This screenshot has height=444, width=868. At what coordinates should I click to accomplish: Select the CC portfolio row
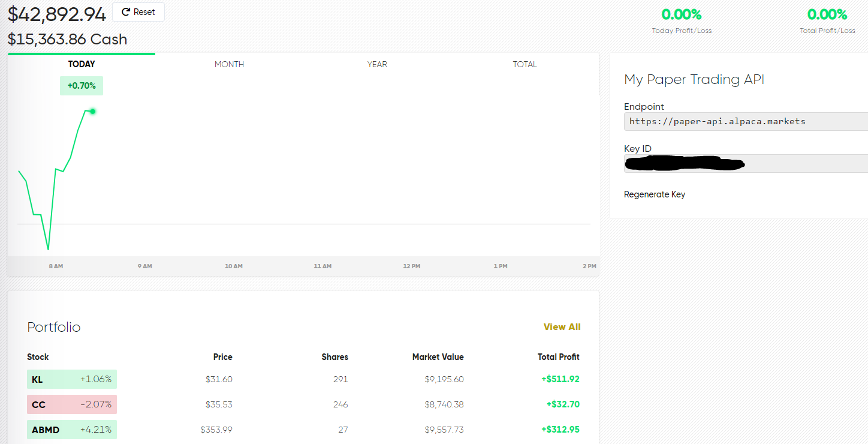(300, 404)
